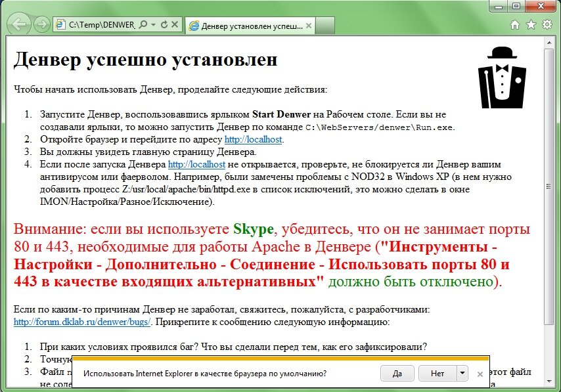Screen dimensions: 561x392
Task: Click the search magnifier in the address bar
Action: coord(143,24)
